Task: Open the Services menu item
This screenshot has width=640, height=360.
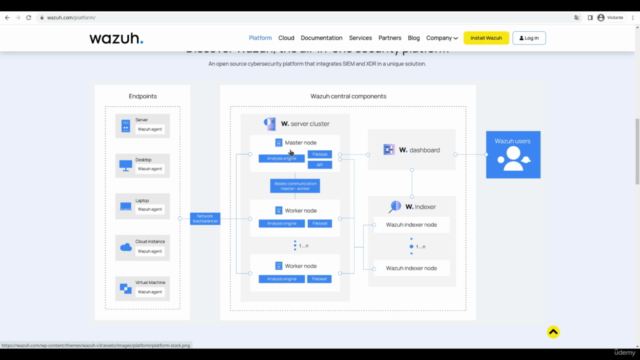Action: coord(360,38)
